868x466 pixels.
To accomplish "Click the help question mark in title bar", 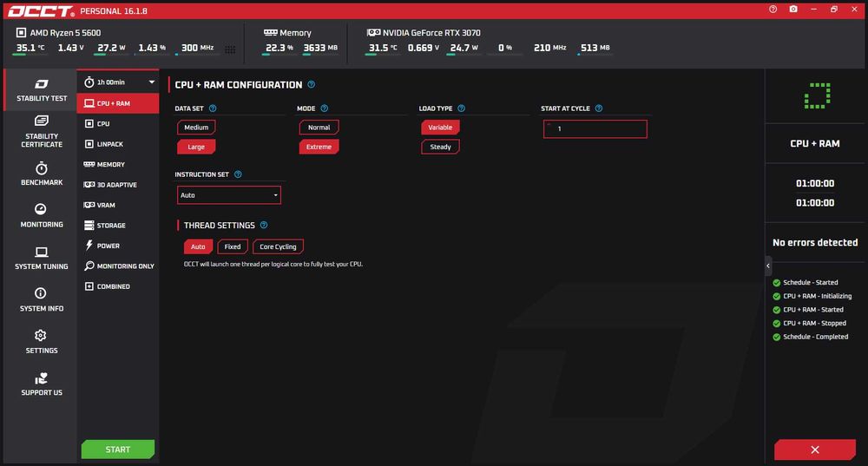I will [773, 10].
